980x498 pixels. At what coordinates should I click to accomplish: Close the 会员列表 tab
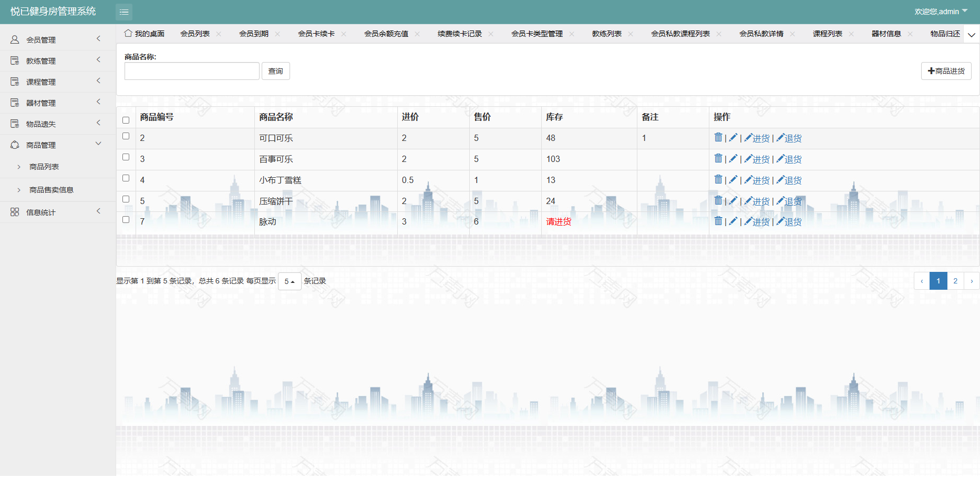pos(219,34)
